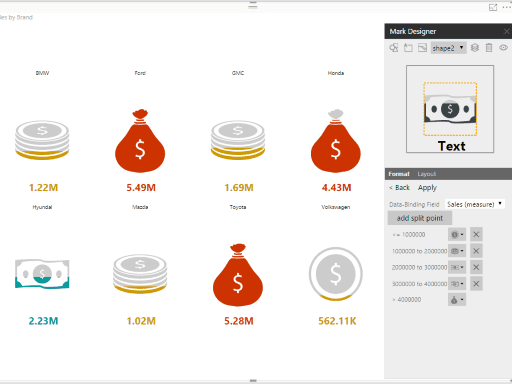This screenshot has width=512, height=384.
Task: Click the 1.69M value under GMC
Action: tap(239, 188)
